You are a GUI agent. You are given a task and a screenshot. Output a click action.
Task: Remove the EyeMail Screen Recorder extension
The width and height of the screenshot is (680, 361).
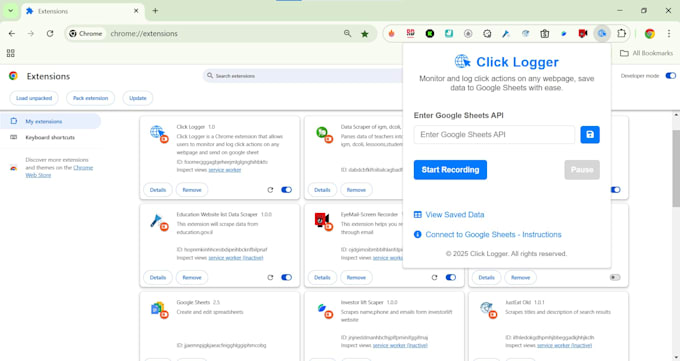(356, 277)
